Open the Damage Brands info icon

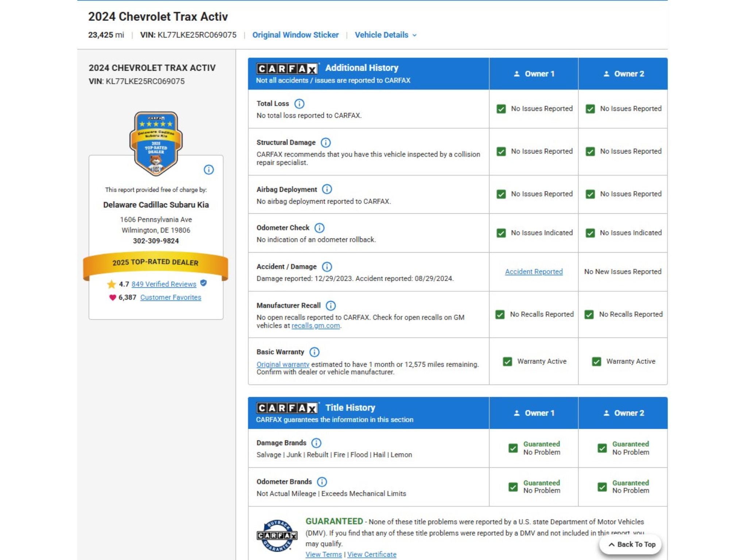pos(316,443)
